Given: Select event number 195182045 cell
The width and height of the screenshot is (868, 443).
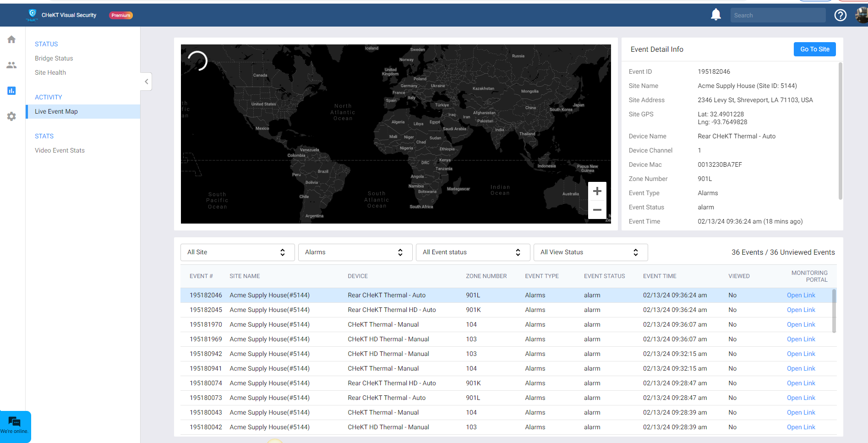Looking at the screenshot, I should 206,310.
